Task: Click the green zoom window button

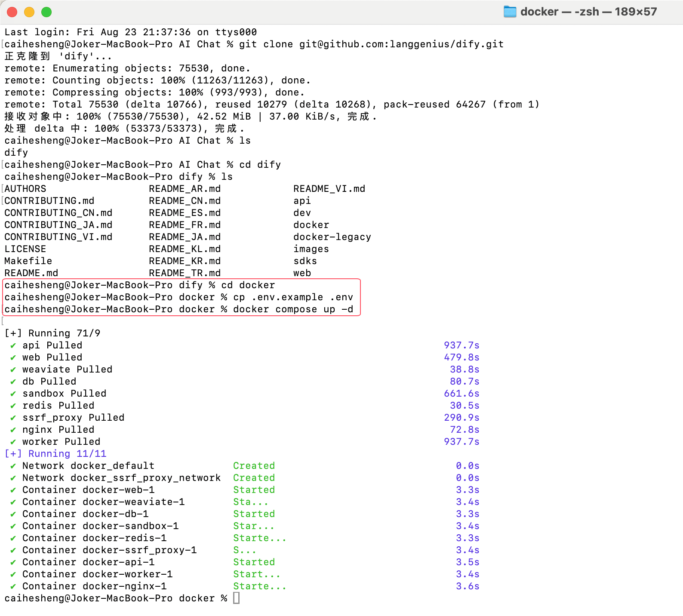Action: (46, 12)
